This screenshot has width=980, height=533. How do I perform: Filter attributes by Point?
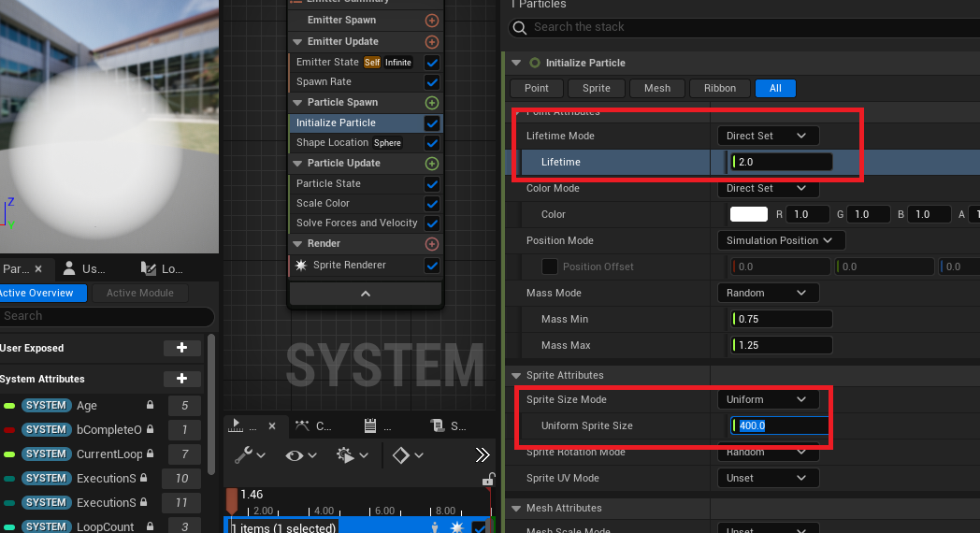(x=536, y=88)
